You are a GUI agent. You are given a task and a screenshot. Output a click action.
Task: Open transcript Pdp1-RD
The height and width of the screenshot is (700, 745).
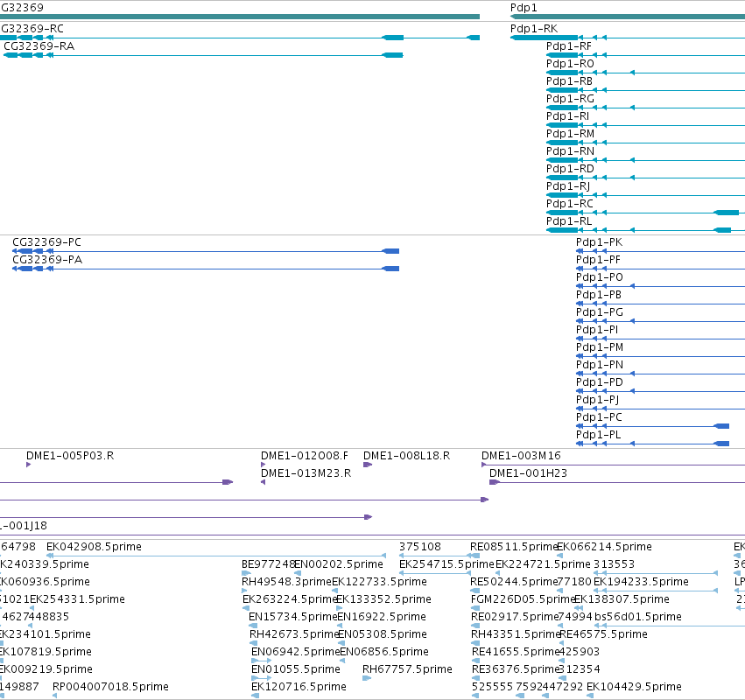coord(570,169)
